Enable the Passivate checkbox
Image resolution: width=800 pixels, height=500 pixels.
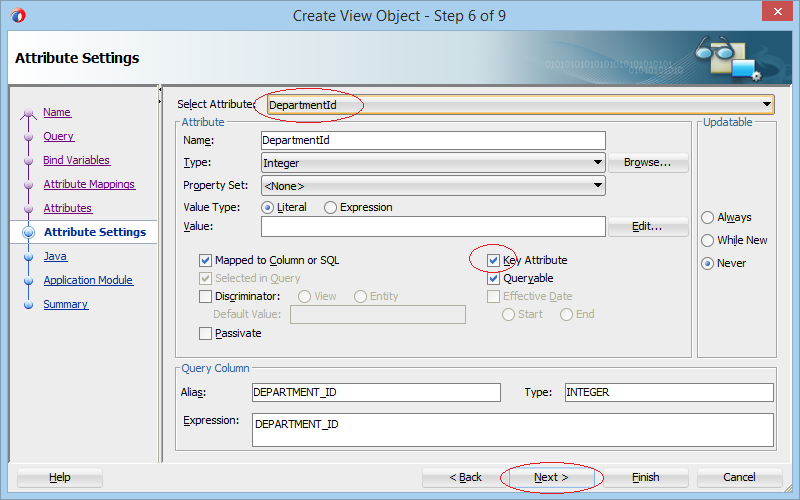(205, 334)
